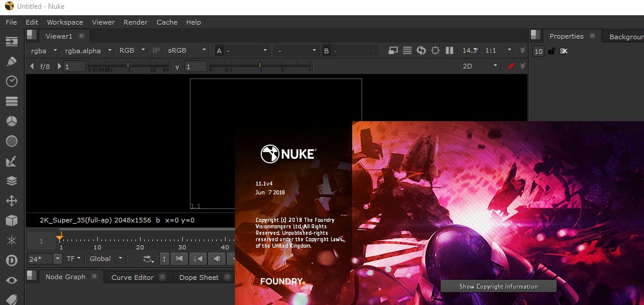Open the 24 fps dropdown arrow
The image size is (644, 305).
(x=57, y=259)
